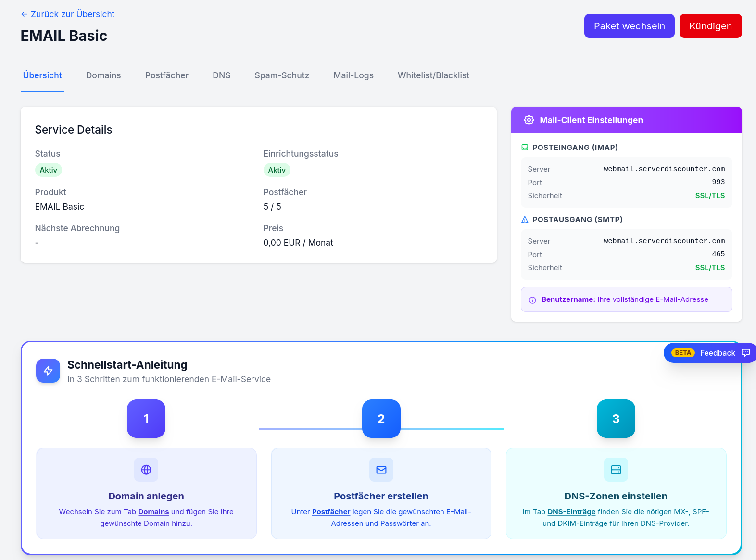756x560 pixels.
Task: Click the speech bubble icon on Feedback
Action: point(746,353)
